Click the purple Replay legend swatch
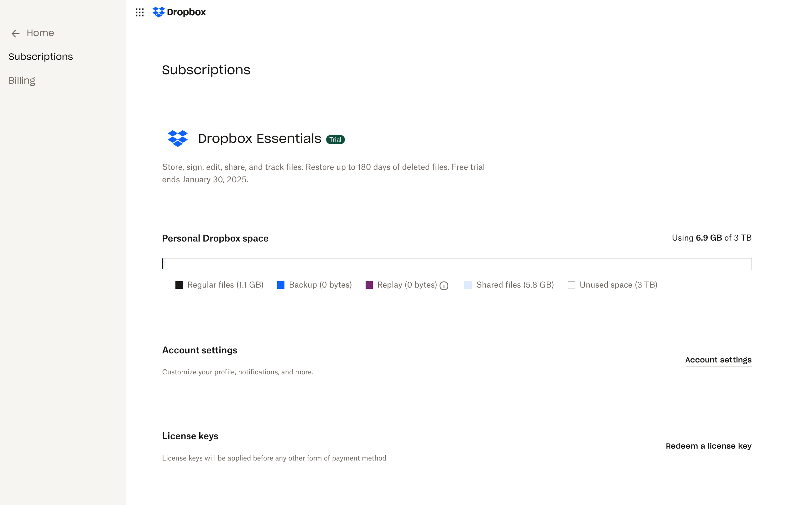 (x=369, y=285)
